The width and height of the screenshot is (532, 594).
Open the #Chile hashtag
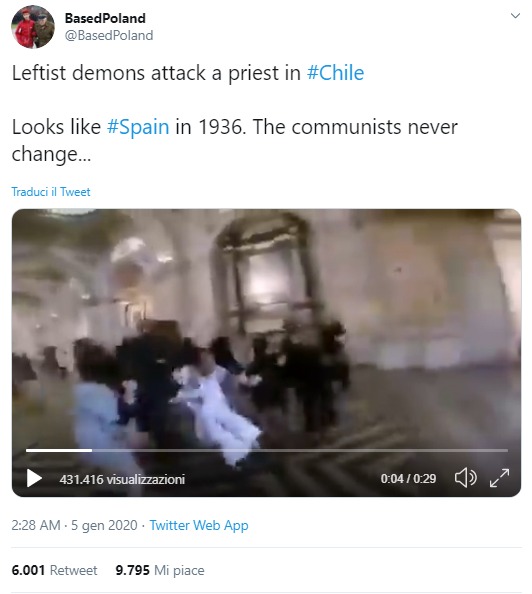tap(335, 73)
